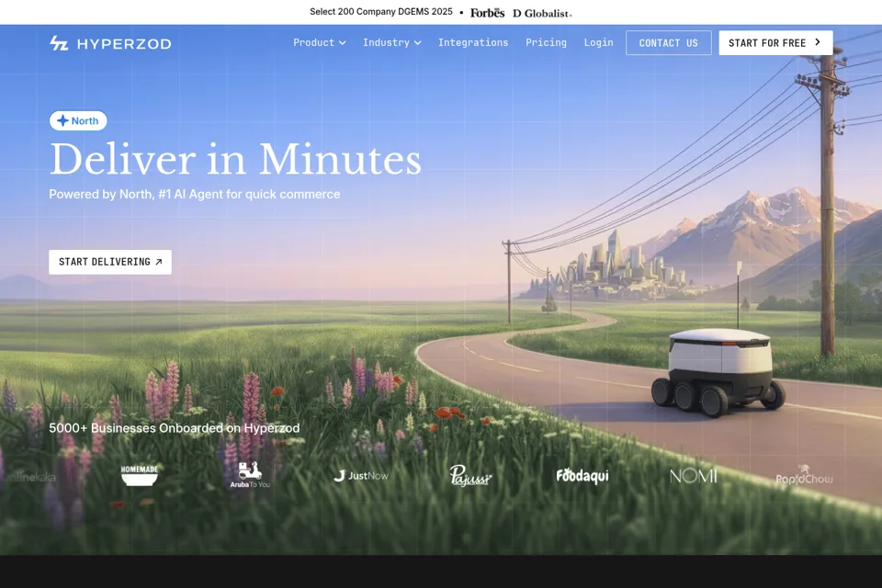Open the Login link

(x=598, y=43)
